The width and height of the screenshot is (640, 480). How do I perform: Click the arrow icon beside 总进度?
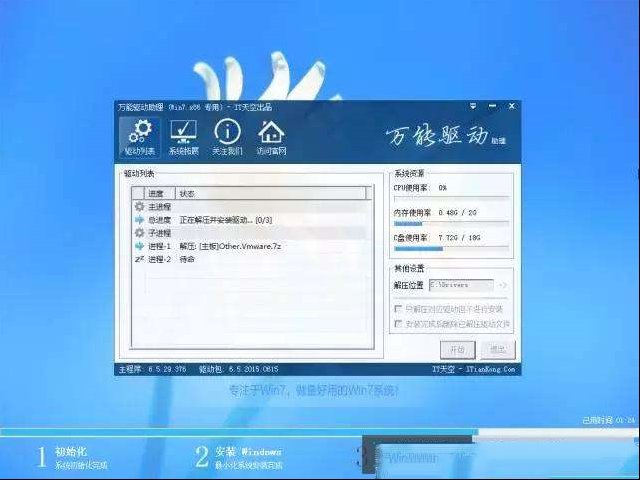click(x=140, y=220)
